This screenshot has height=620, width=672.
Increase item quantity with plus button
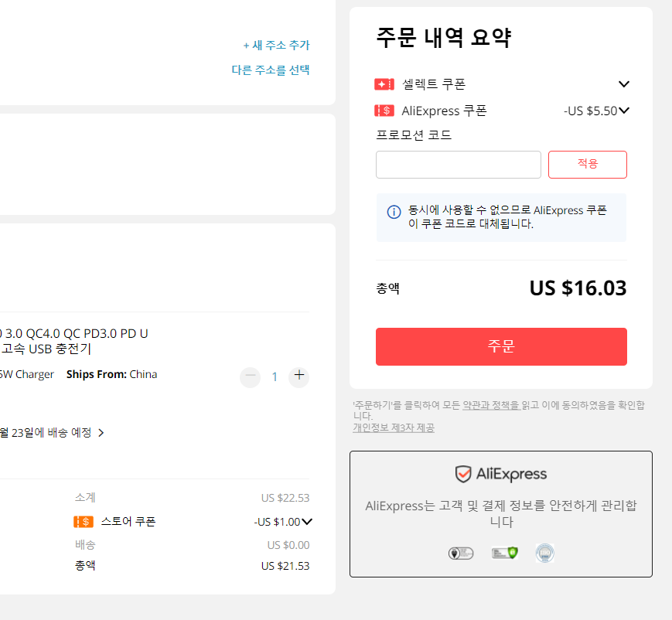coord(299,376)
